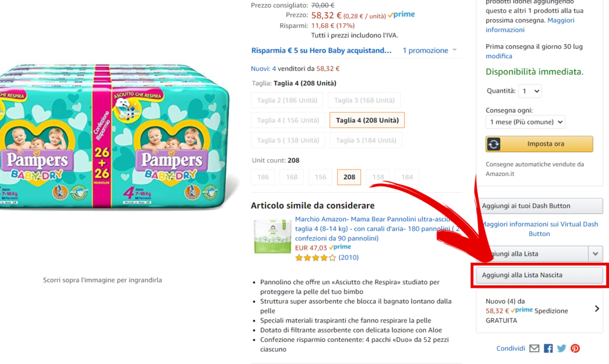Open the Consegna ogni frequency dropdown

pos(525,122)
